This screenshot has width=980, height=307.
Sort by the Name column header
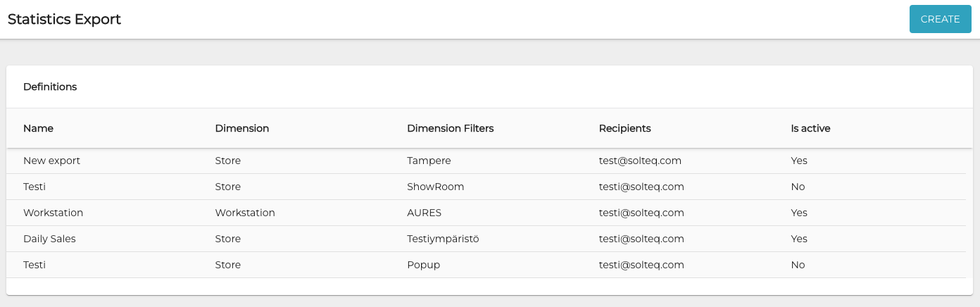pyautogui.click(x=38, y=128)
